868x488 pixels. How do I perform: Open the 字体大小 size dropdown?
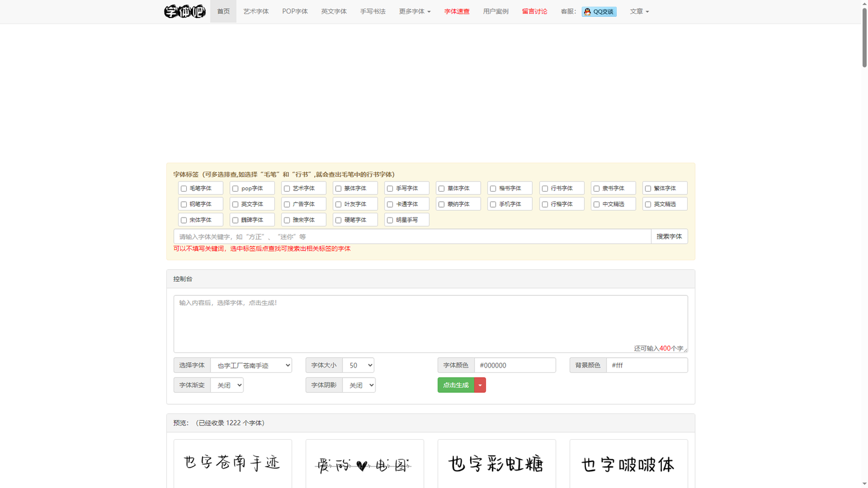(x=358, y=365)
